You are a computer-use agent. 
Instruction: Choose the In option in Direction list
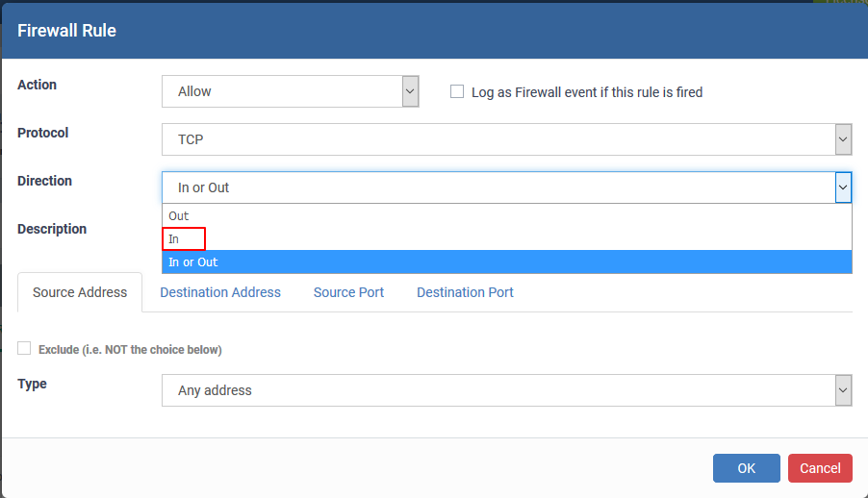tap(506, 239)
